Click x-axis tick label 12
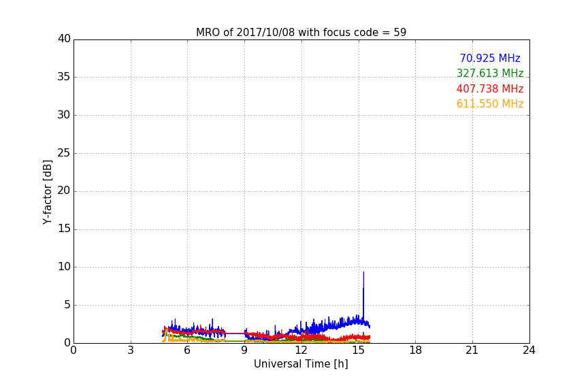 [301, 350]
